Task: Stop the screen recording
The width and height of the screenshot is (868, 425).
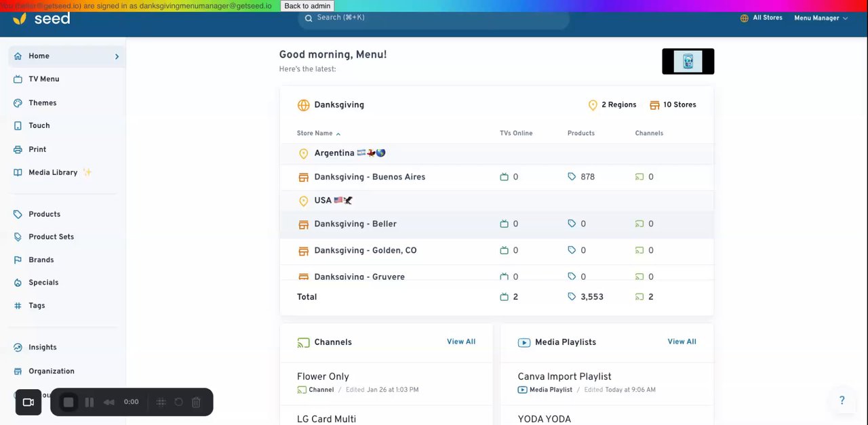Action: coord(68,402)
